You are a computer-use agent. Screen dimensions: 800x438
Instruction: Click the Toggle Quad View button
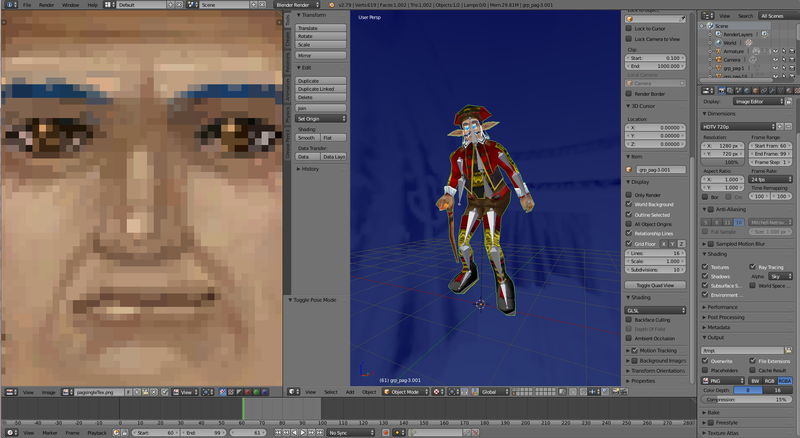pos(655,285)
